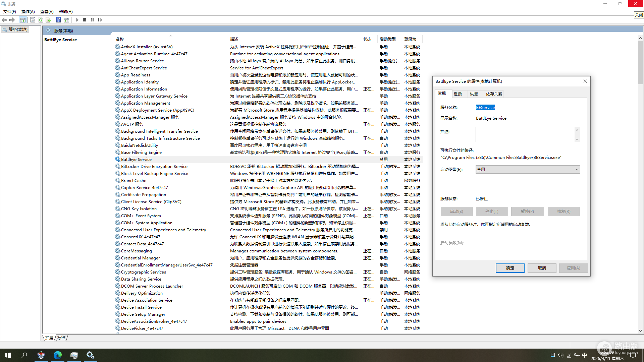Click the services list scrollbar up arrow

[640, 39]
